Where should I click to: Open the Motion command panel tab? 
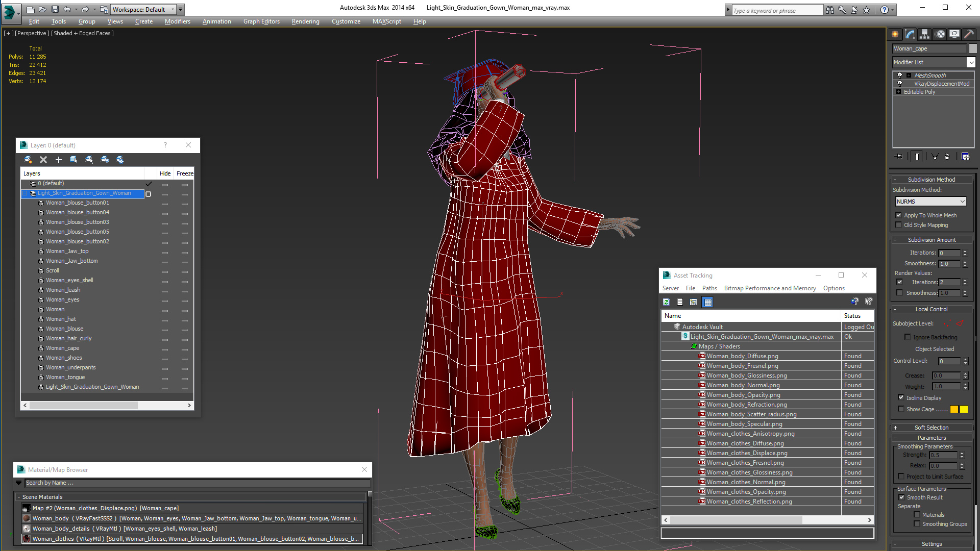[x=940, y=34]
